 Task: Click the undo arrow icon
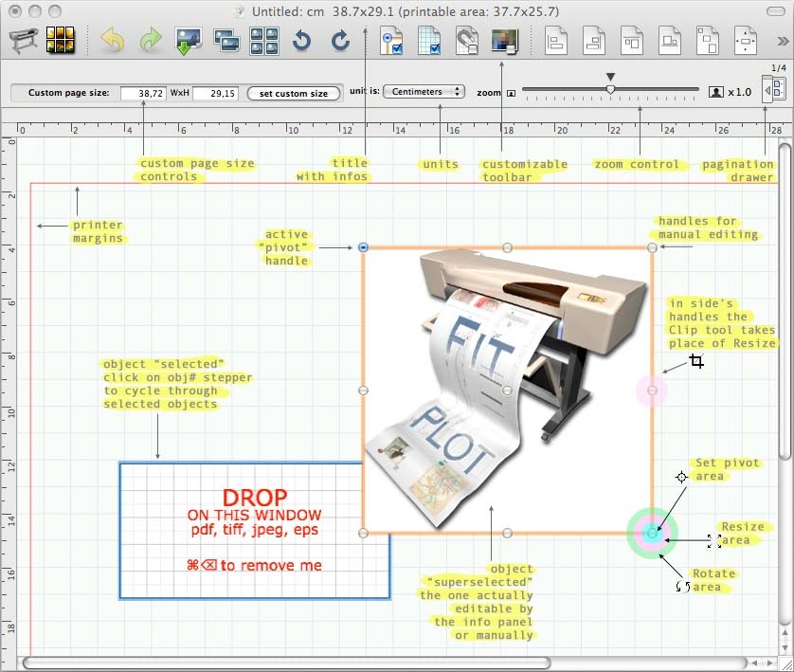click(113, 41)
